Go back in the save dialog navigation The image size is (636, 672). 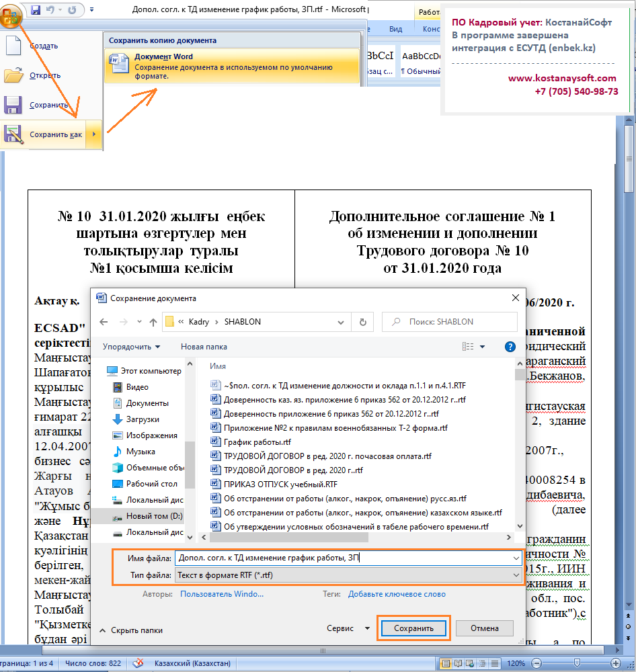pyautogui.click(x=104, y=322)
